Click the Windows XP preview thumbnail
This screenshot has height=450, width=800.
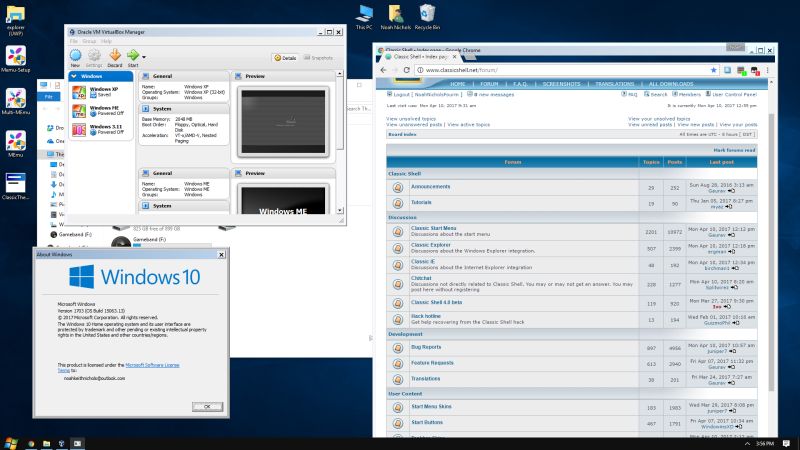pyautogui.click(x=283, y=122)
